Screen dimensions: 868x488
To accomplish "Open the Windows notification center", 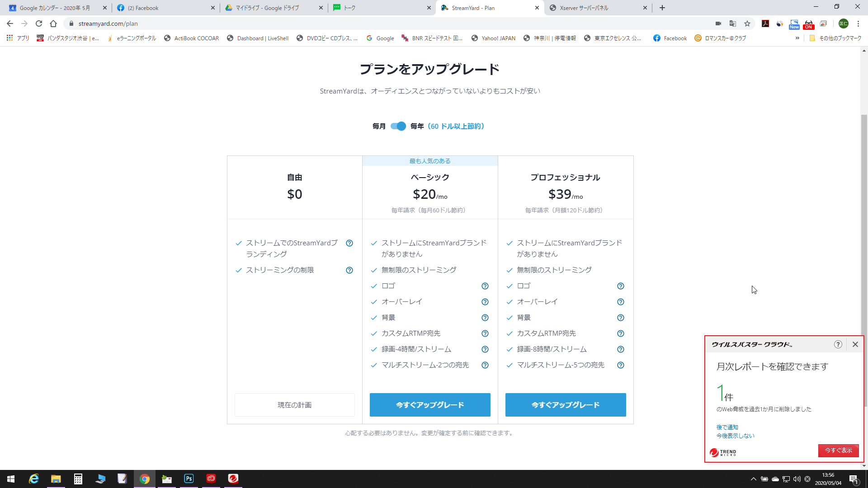I will click(854, 479).
